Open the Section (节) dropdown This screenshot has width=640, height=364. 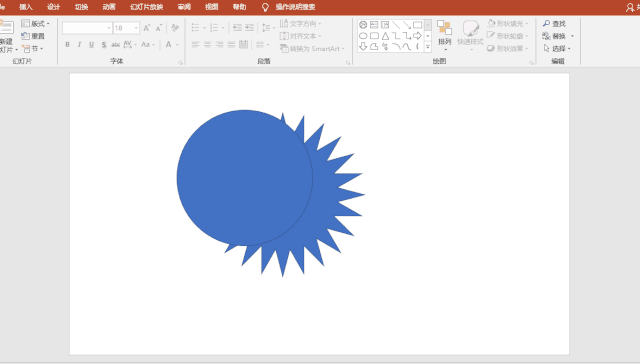[x=33, y=49]
